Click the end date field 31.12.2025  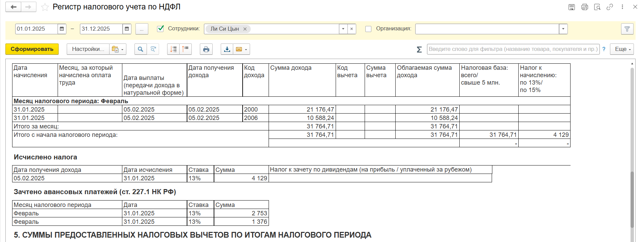[101, 29]
